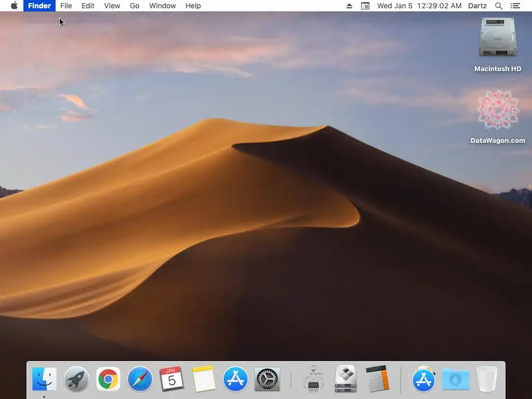Open the Go menu
Image resolution: width=532 pixels, height=399 pixels.
coord(135,6)
